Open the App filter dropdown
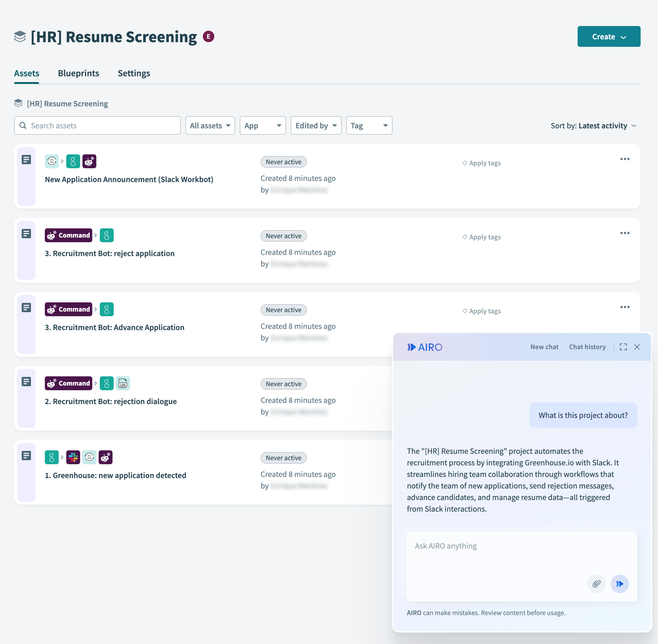This screenshot has width=658, height=644. pos(263,125)
